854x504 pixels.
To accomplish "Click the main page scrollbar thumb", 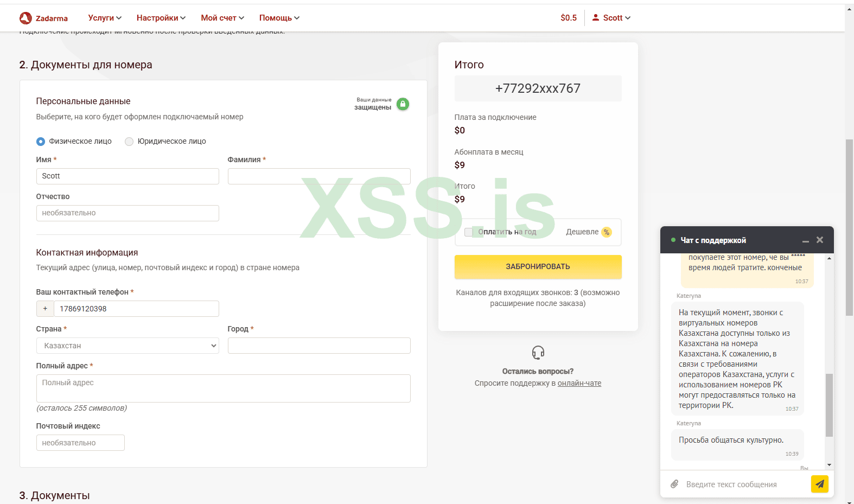I will (850, 227).
